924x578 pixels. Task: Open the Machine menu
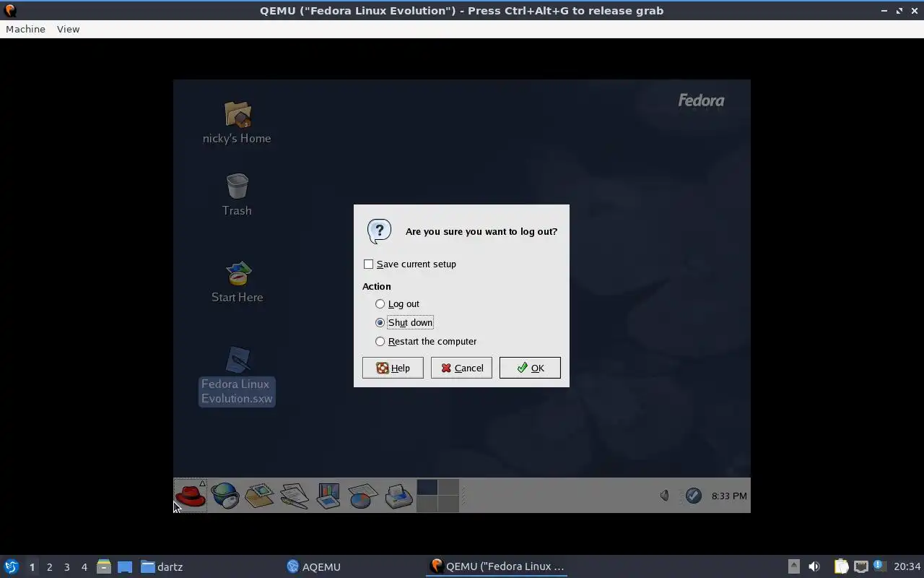[25, 29]
